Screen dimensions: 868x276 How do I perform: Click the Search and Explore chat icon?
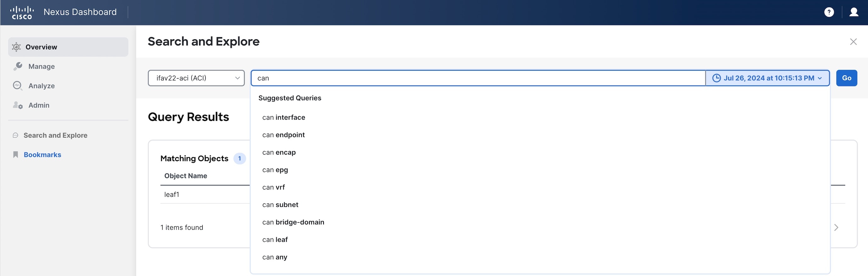[15, 135]
